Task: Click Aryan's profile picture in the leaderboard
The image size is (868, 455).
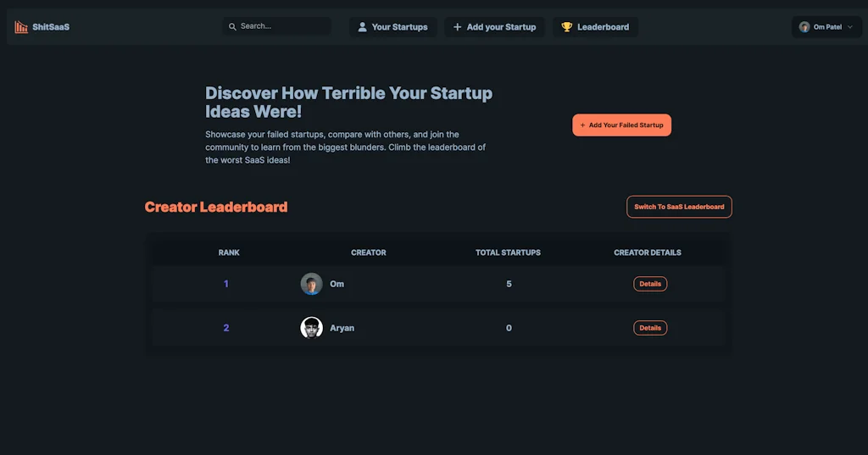Action: pyautogui.click(x=311, y=328)
